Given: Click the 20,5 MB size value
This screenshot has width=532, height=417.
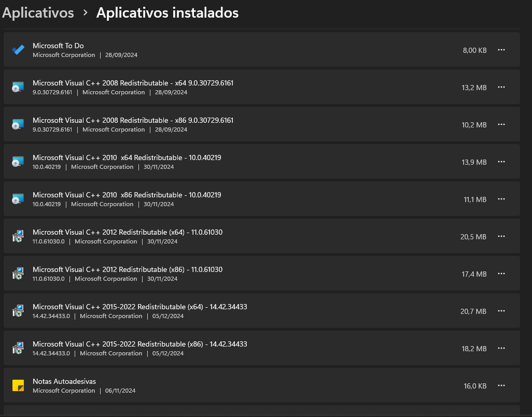Looking at the screenshot, I should (473, 237).
